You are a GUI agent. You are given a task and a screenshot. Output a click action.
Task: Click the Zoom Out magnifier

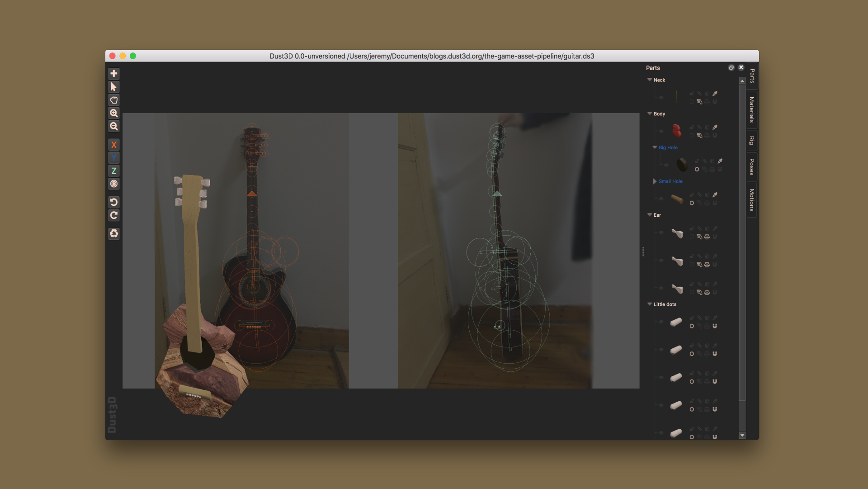(x=114, y=126)
